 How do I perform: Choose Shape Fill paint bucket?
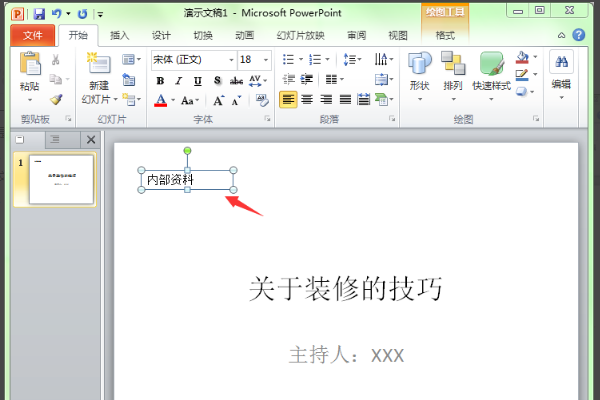(x=523, y=57)
